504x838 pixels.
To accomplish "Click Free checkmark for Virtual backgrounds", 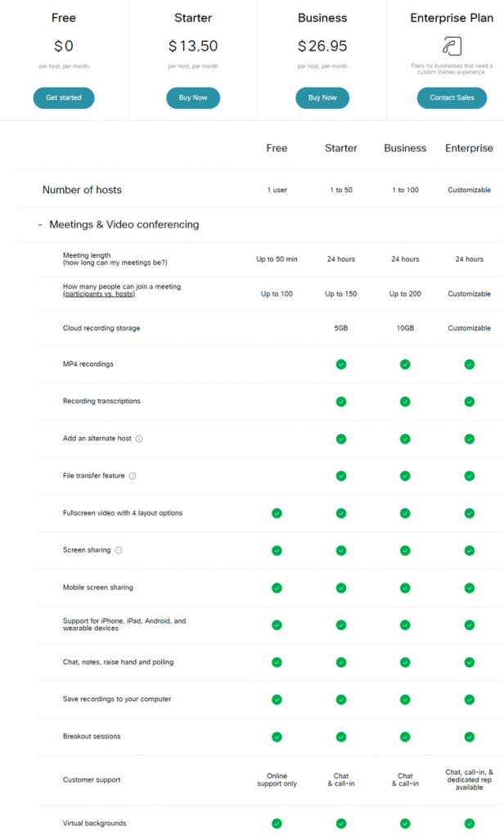I will [277, 823].
